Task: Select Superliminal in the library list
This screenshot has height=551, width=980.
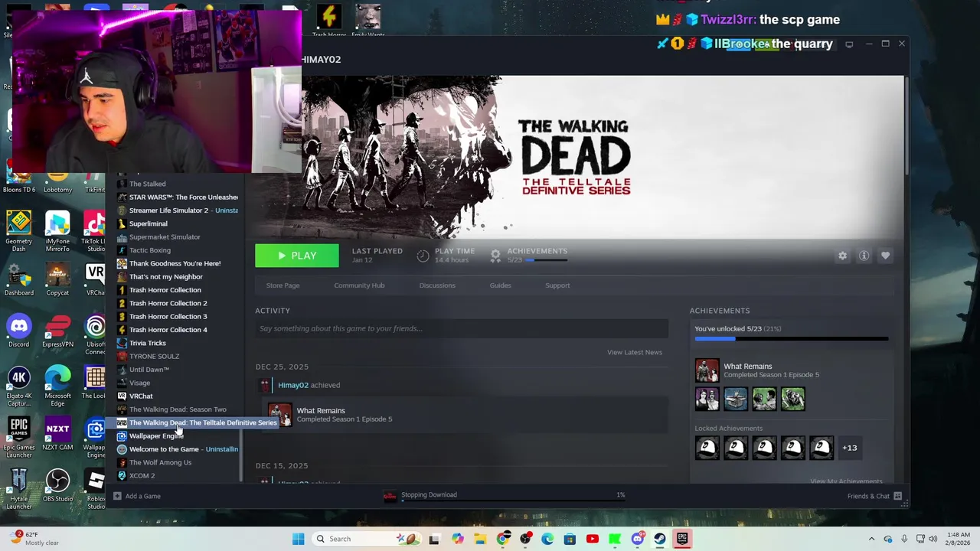Action: tap(148, 223)
